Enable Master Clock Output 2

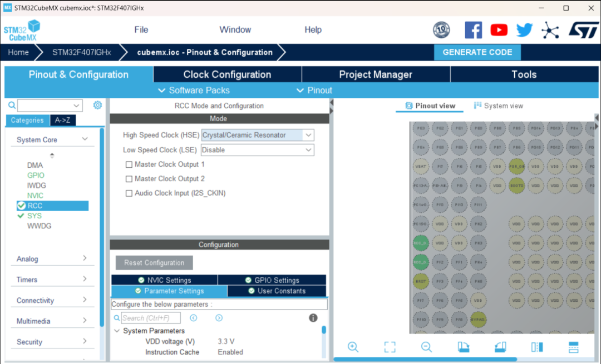129,179
